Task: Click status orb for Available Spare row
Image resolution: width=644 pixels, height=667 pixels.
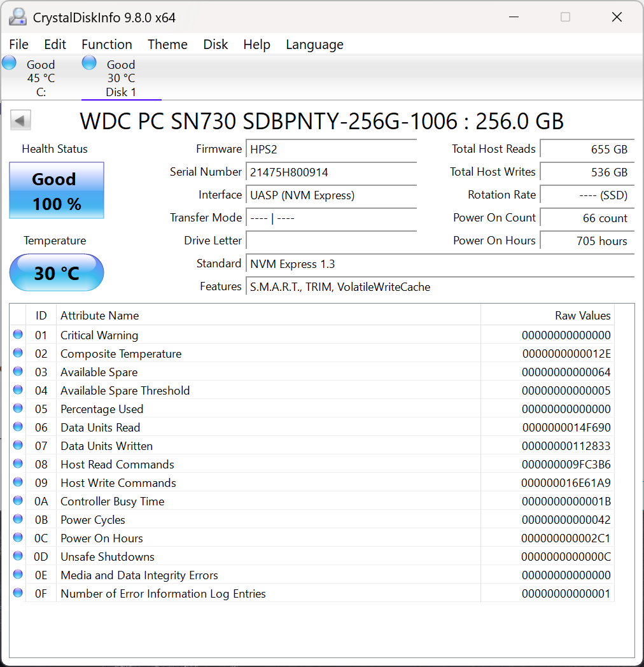Action: pos(18,371)
